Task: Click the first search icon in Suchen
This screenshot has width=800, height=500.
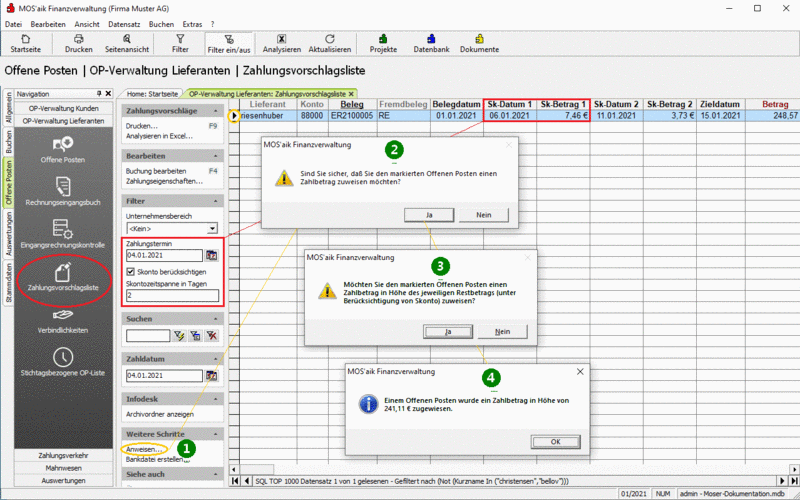Action: tap(179, 335)
